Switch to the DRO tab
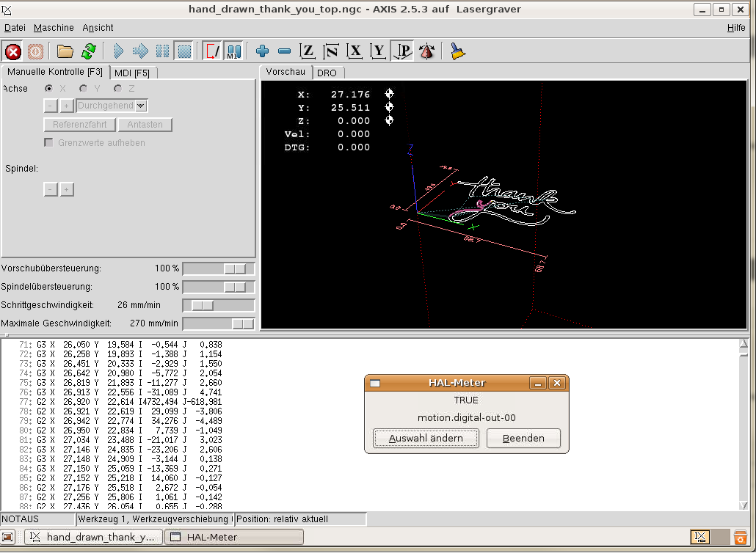The width and height of the screenshot is (756, 553). pos(327,73)
